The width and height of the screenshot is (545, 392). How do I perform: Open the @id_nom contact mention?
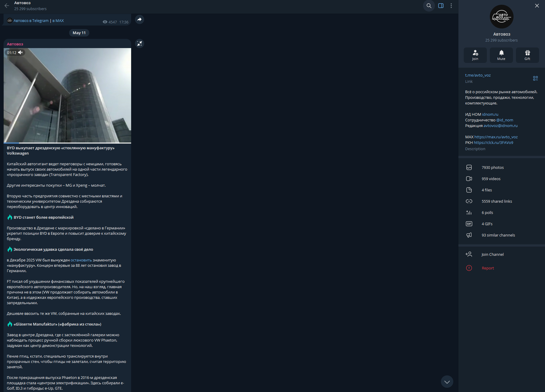[x=505, y=120]
